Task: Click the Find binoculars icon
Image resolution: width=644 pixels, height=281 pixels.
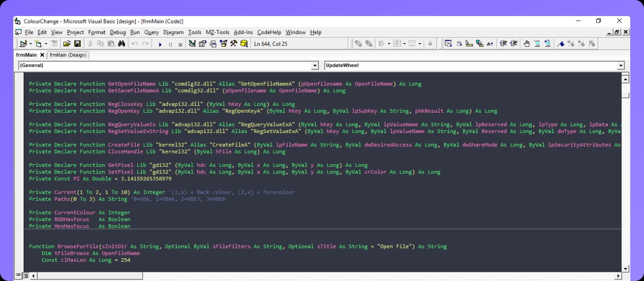Action: 122,44
